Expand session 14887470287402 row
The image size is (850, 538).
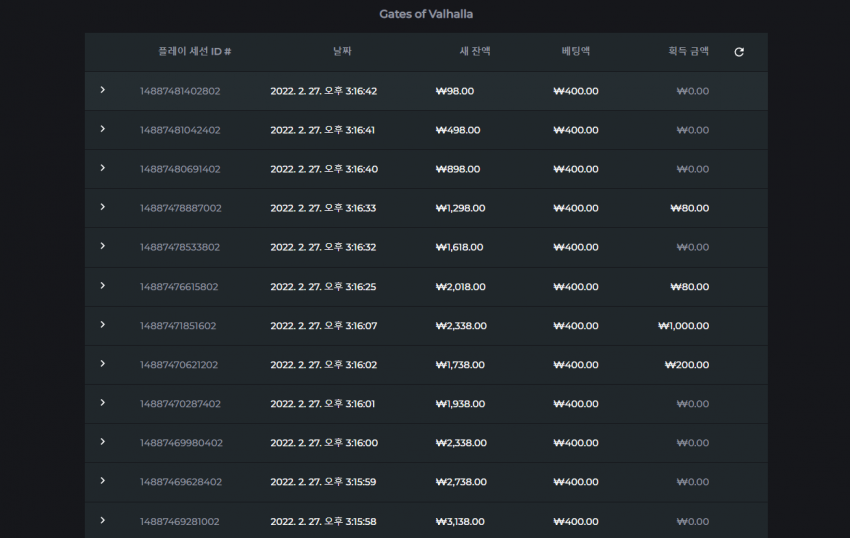102,403
